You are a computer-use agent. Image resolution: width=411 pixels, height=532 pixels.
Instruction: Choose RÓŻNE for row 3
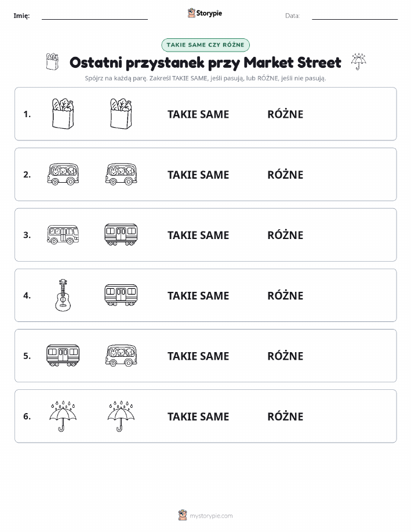[285, 234]
